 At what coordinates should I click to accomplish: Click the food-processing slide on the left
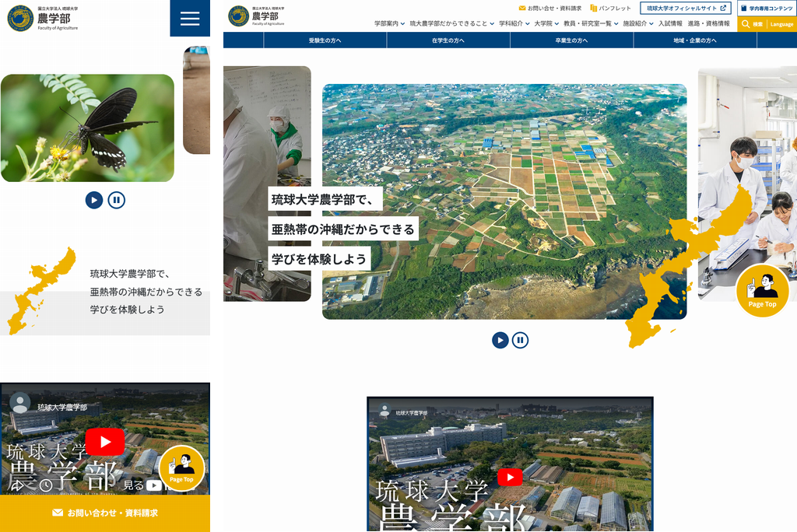pos(267,184)
